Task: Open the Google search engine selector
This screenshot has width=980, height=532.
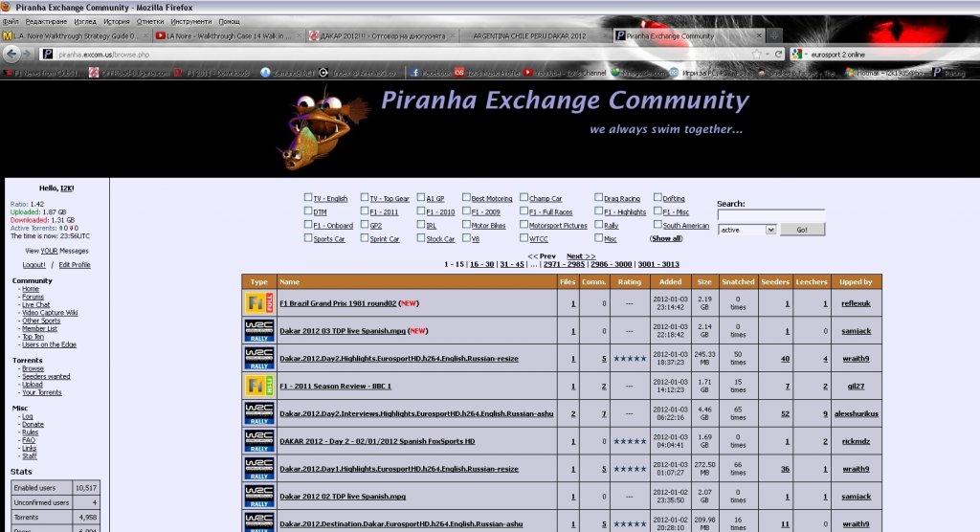Action: coord(799,55)
